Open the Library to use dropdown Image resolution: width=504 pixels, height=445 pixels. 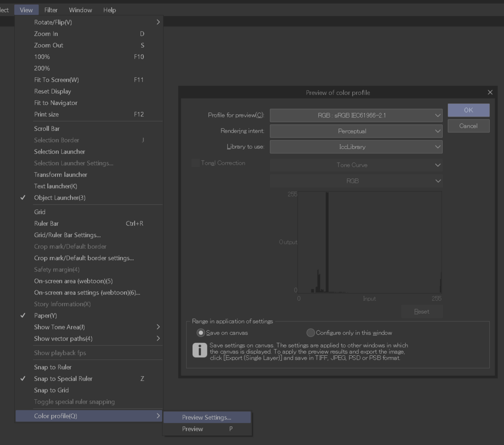click(x=356, y=147)
